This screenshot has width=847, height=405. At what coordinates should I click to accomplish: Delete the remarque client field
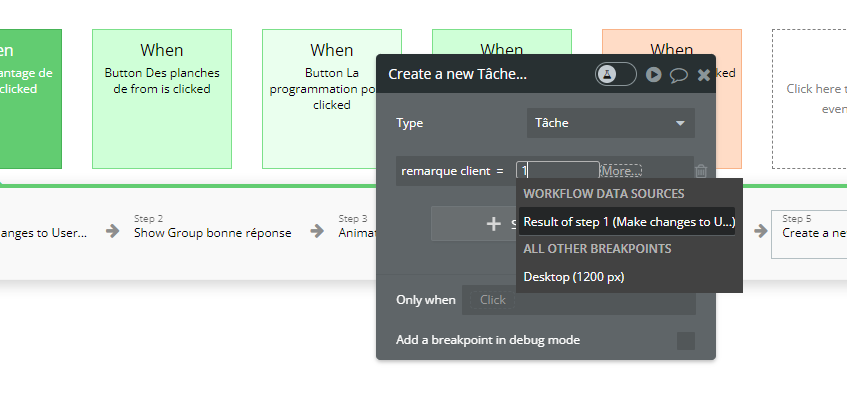point(701,172)
